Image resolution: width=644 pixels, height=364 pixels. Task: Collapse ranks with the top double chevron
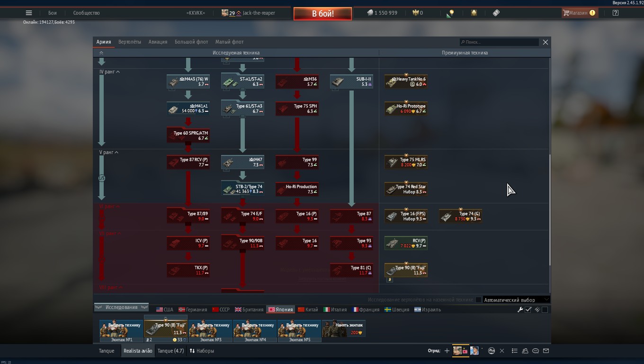101,53
